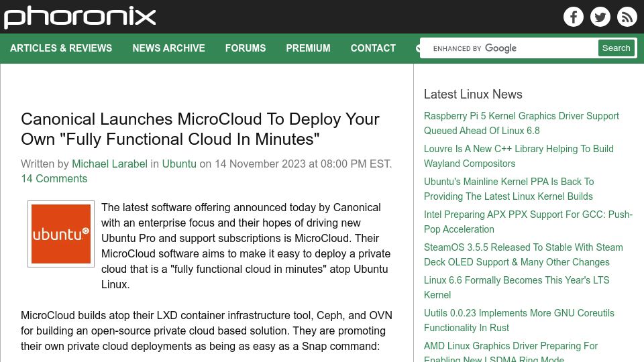Viewport: 644px width, 362px height.
Task: Open the Phoronix Facebook page icon
Action: click(x=574, y=17)
